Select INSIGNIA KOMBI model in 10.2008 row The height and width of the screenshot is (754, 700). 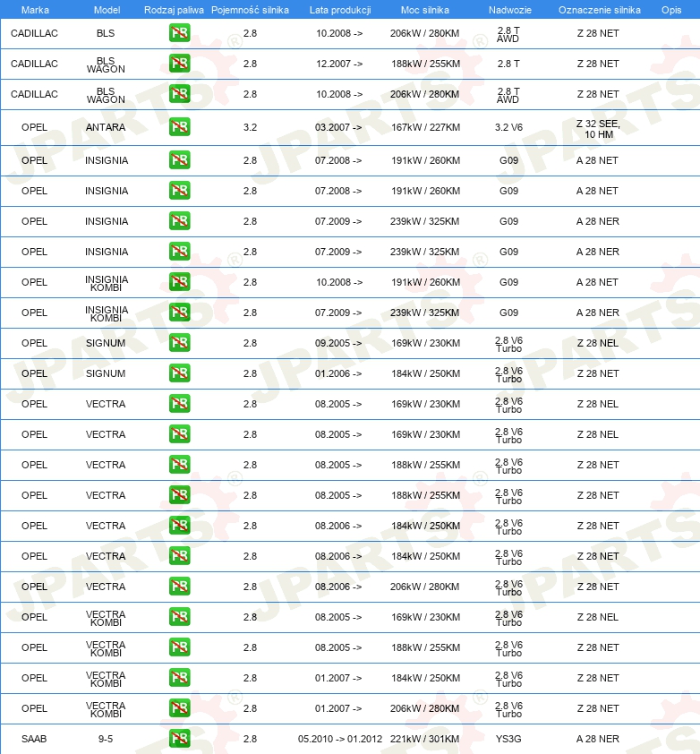tap(107, 283)
